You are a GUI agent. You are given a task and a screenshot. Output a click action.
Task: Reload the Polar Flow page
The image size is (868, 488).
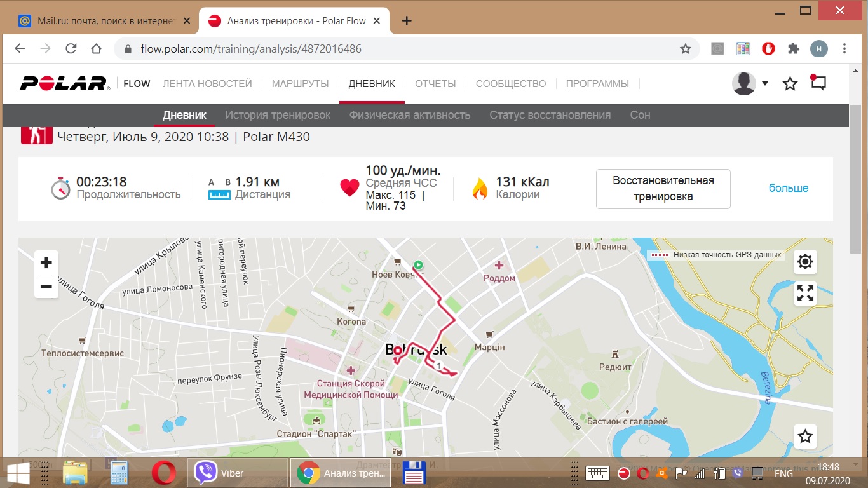tap(71, 49)
